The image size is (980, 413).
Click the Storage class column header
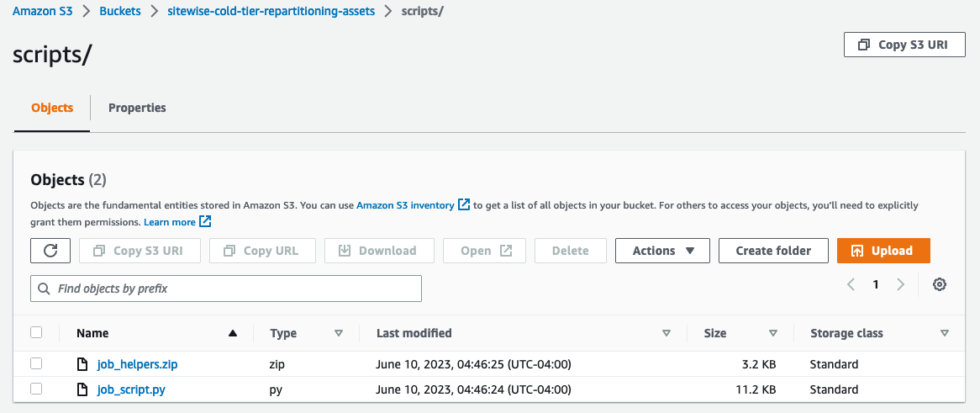coord(846,333)
